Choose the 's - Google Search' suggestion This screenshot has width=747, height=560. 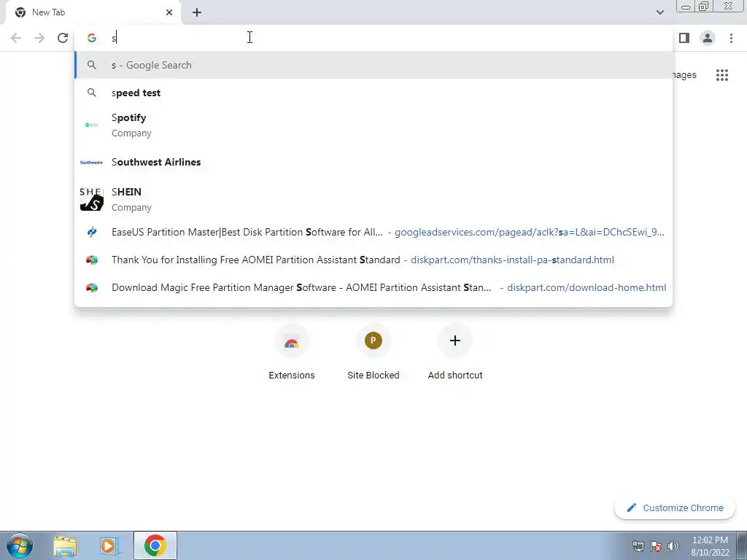click(373, 65)
